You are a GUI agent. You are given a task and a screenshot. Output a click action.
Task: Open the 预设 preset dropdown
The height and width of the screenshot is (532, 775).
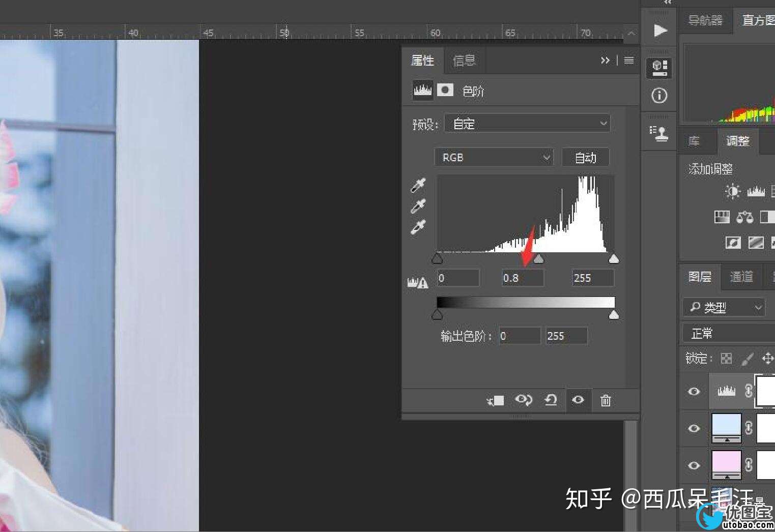[x=527, y=124]
